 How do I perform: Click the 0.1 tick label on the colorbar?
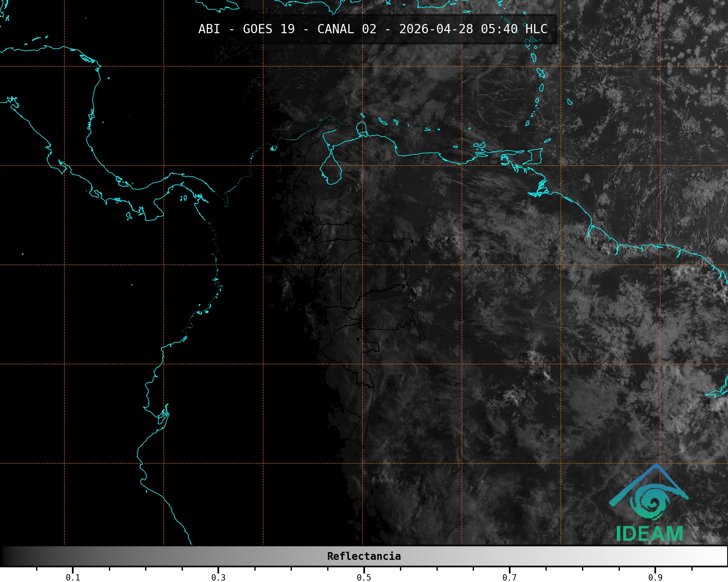[x=73, y=577]
